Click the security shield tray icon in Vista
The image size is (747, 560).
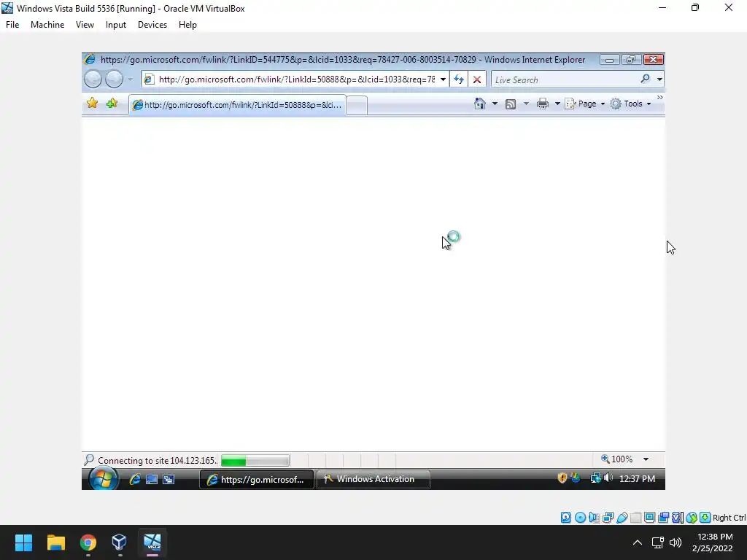click(x=562, y=478)
